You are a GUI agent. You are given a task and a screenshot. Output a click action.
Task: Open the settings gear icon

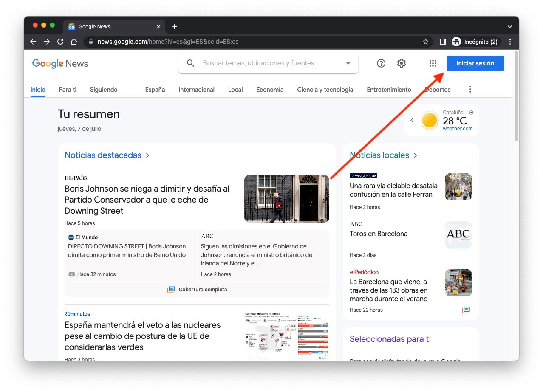[401, 63]
